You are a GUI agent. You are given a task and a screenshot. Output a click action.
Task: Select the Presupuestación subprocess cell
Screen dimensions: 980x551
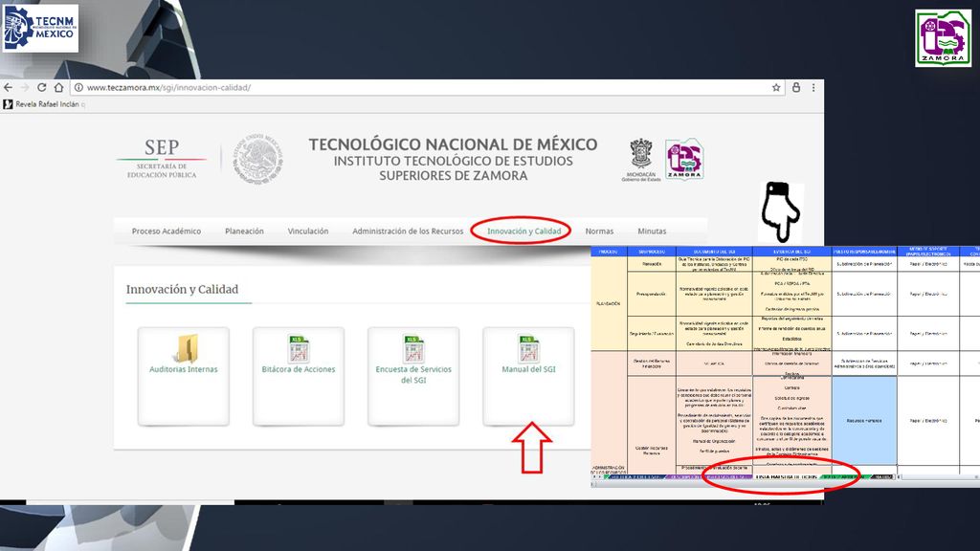(651, 294)
